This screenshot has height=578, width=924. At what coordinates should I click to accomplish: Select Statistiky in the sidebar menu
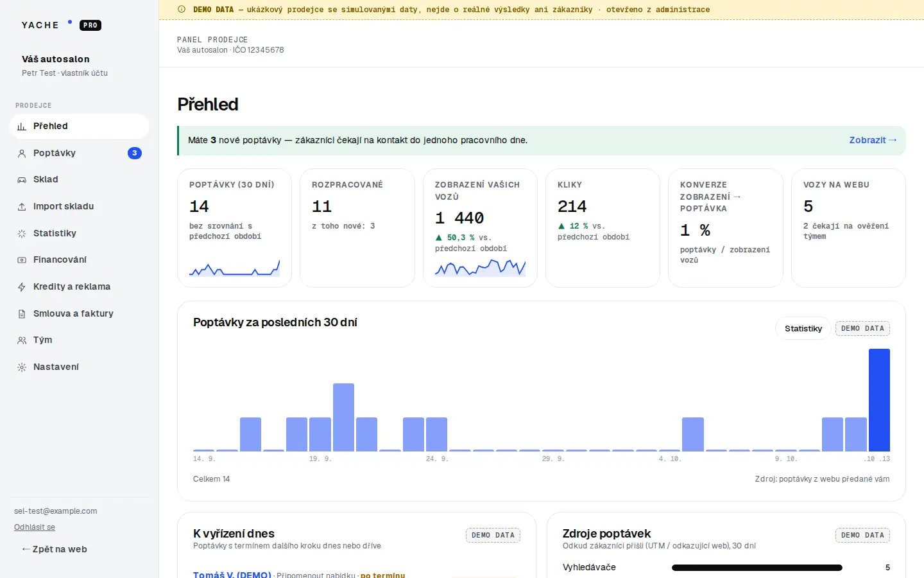pyautogui.click(x=80, y=233)
